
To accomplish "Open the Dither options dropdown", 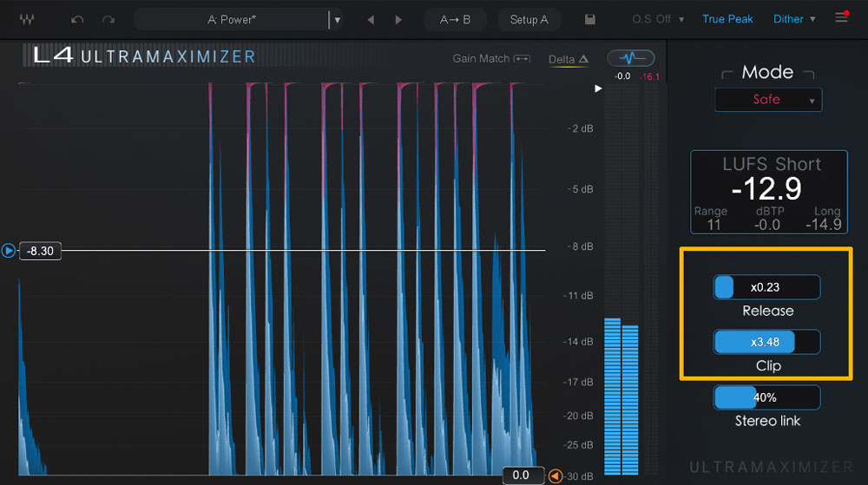I will 794,19.
